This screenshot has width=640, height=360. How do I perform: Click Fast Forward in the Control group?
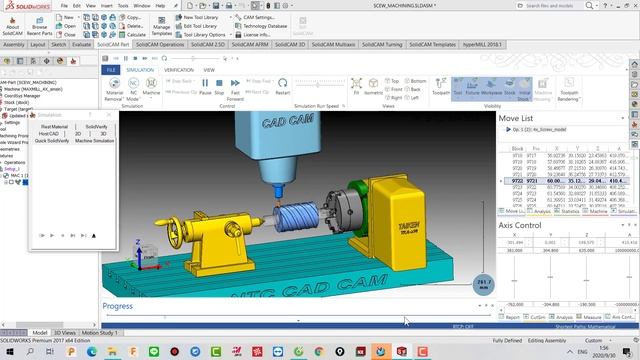(x=235, y=90)
